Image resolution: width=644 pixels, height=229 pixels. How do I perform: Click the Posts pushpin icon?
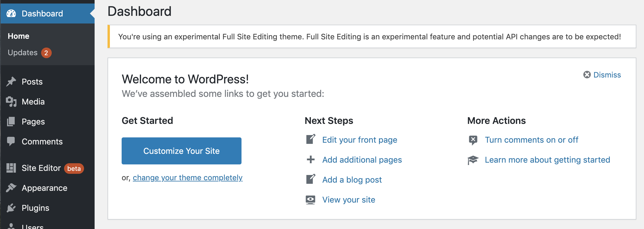pos(11,82)
